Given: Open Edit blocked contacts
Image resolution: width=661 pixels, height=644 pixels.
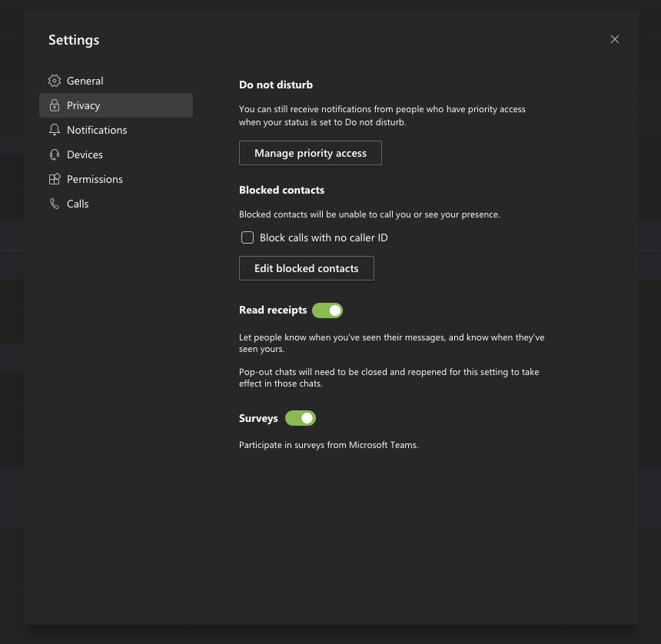Looking at the screenshot, I should coord(307,268).
